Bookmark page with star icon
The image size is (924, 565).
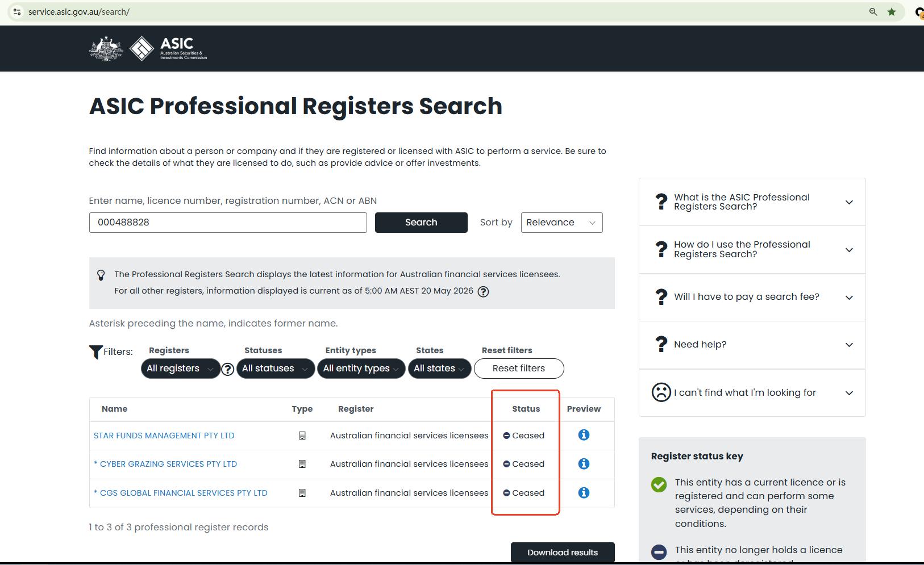[892, 11]
